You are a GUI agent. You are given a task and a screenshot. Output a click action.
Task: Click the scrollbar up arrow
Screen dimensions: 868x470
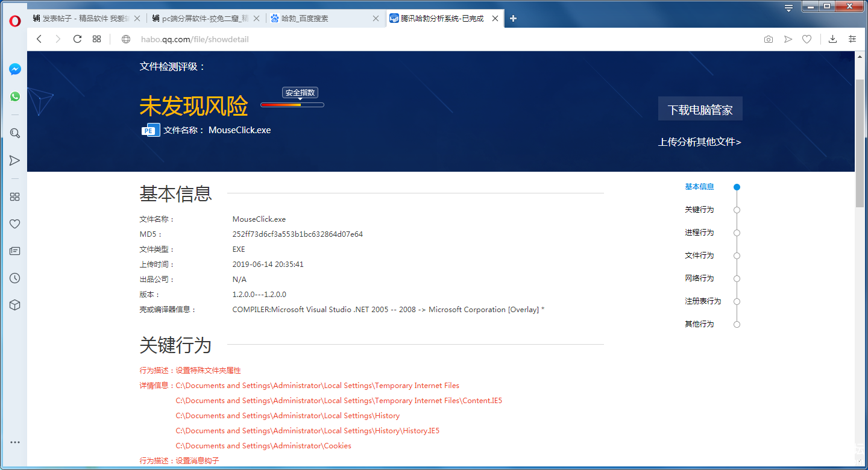pyautogui.click(x=860, y=57)
